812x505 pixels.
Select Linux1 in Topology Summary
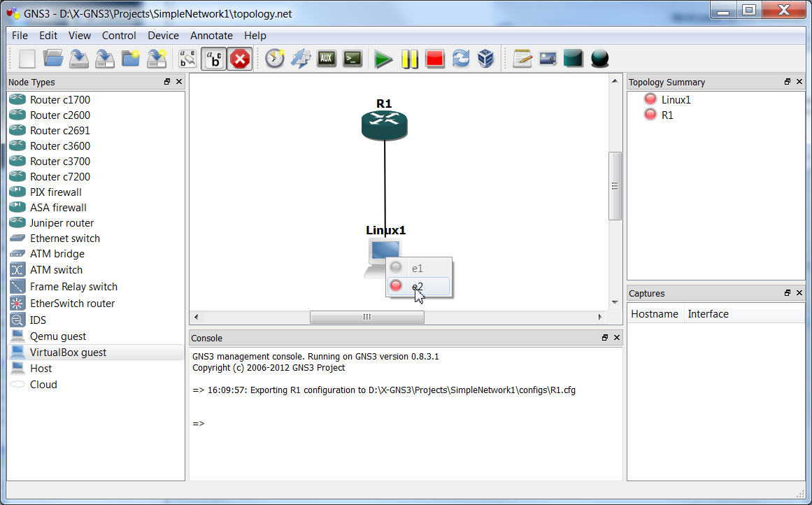pyautogui.click(x=676, y=99)
